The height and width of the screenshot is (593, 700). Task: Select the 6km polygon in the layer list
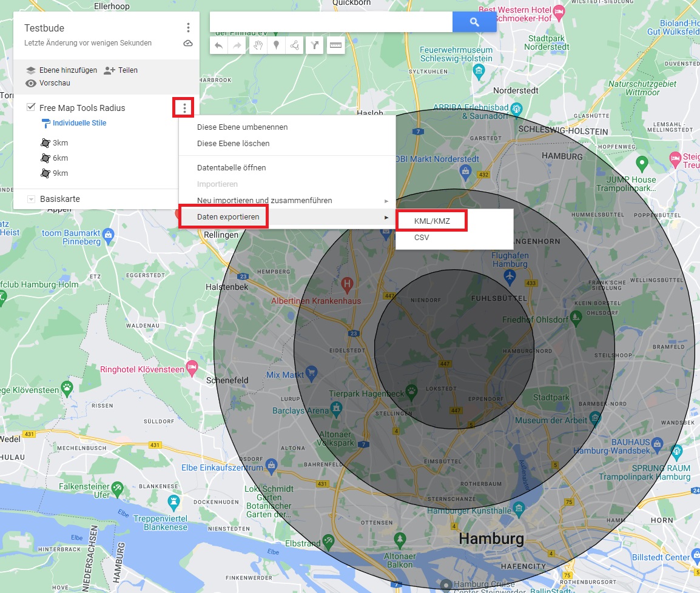(54, 158)
